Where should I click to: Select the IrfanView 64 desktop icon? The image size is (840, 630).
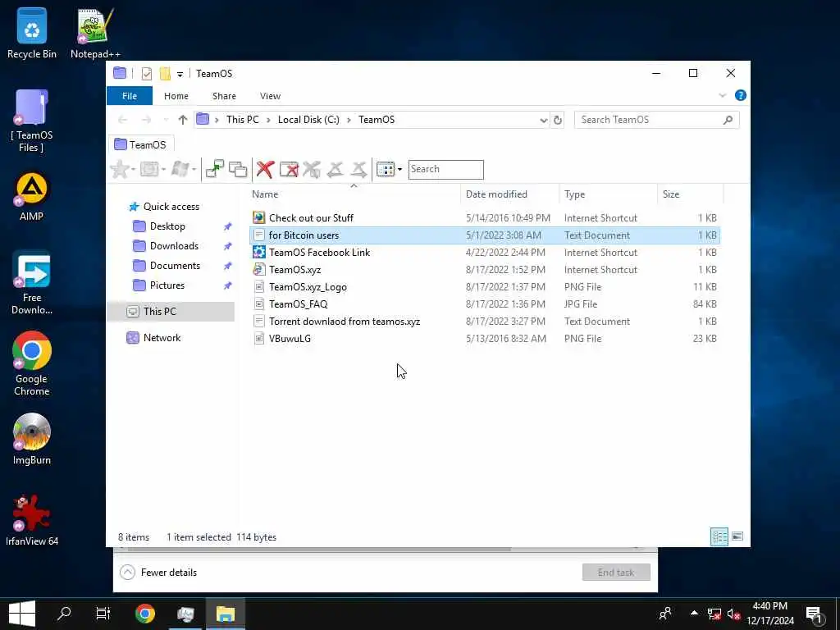tap(32, 519)
